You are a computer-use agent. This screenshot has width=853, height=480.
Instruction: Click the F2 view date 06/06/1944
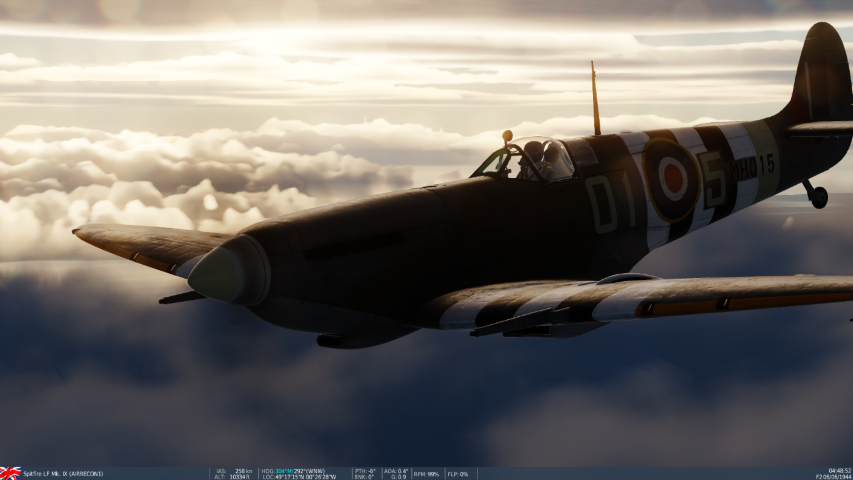pos(833,476)
